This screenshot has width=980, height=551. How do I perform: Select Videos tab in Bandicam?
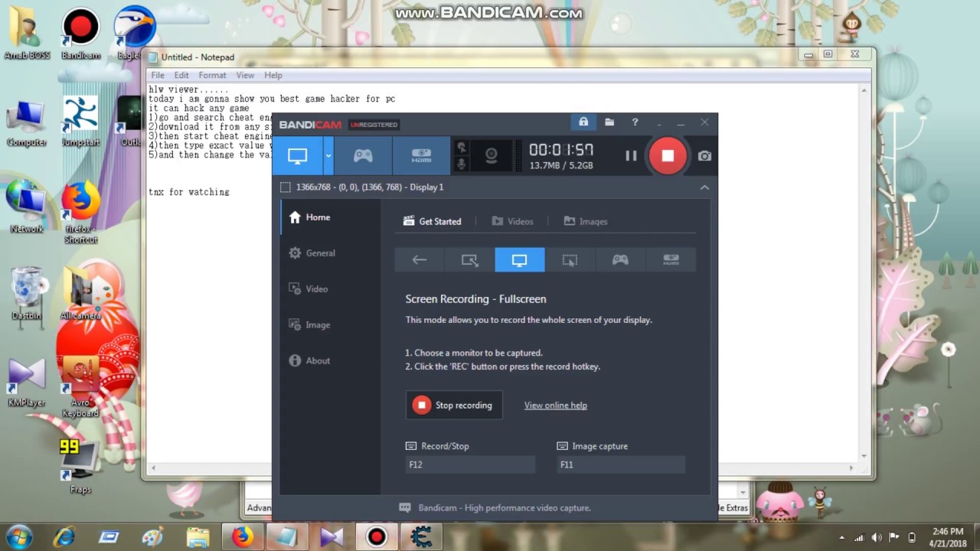click(512, 221)
